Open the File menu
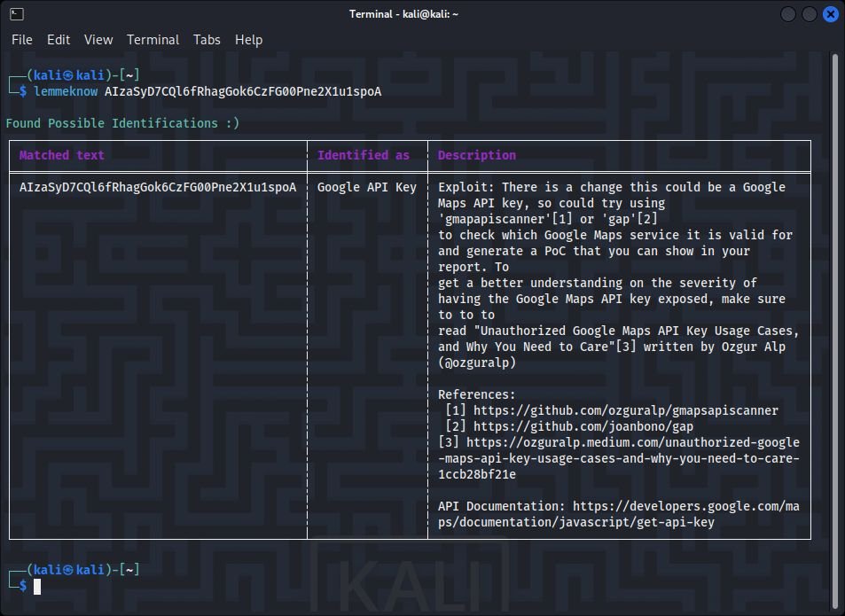Image resolution: width=845 pixels, height=616 pixels. 22,40
